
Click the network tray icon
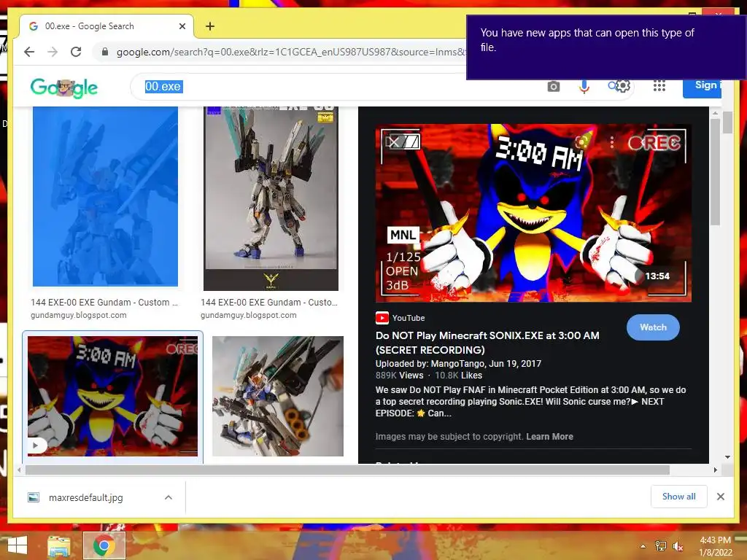[661, 546]
